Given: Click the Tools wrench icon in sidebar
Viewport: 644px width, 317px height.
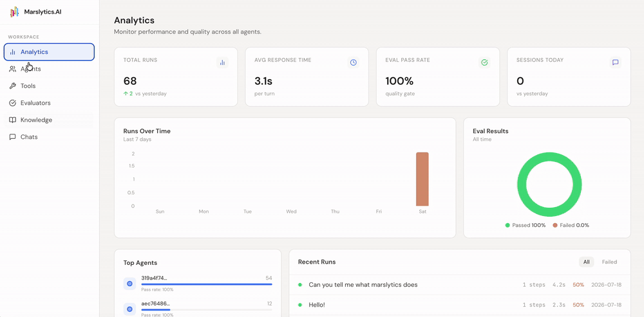Looking at the screenshot, I should point(13,86).
